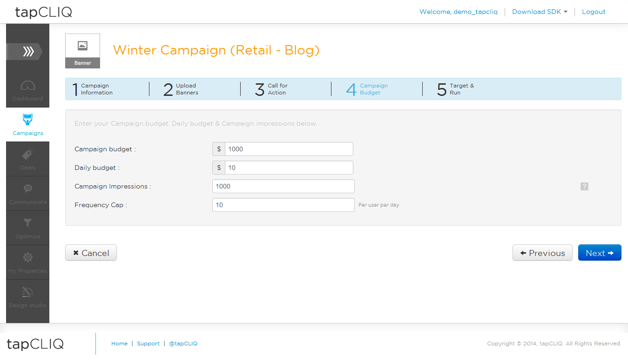Screen dimensions: 628x364
Task: Go to step 1 Campaign Information
Action: pyautogui.click(x=93, y=89)
